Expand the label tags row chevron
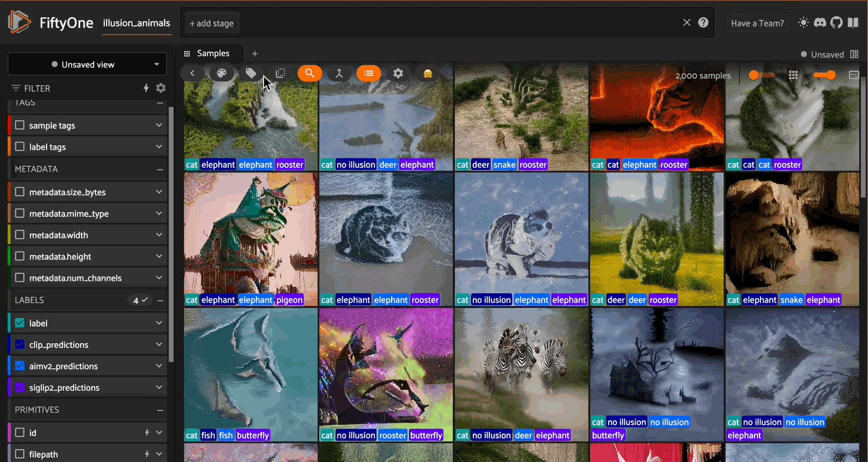Image resolution: width=868 pixels, height=462 pixels. pyautogui.click(x=159, y=147)
